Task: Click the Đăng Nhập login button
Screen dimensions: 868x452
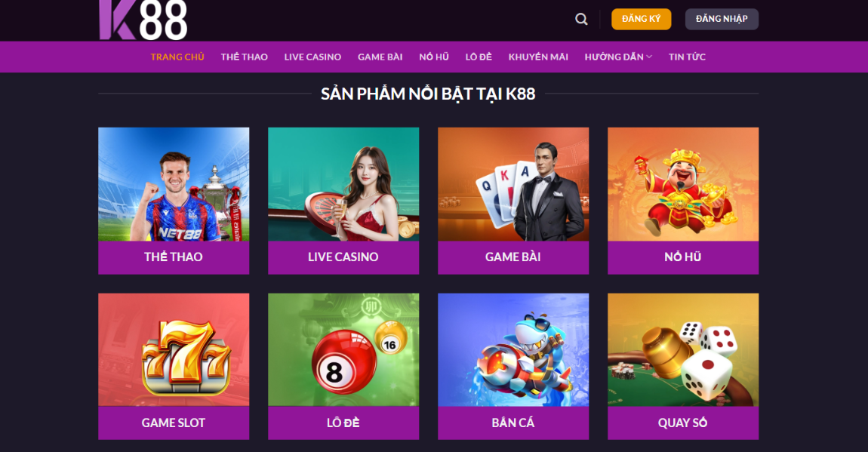Action: (x=722, y=19)
